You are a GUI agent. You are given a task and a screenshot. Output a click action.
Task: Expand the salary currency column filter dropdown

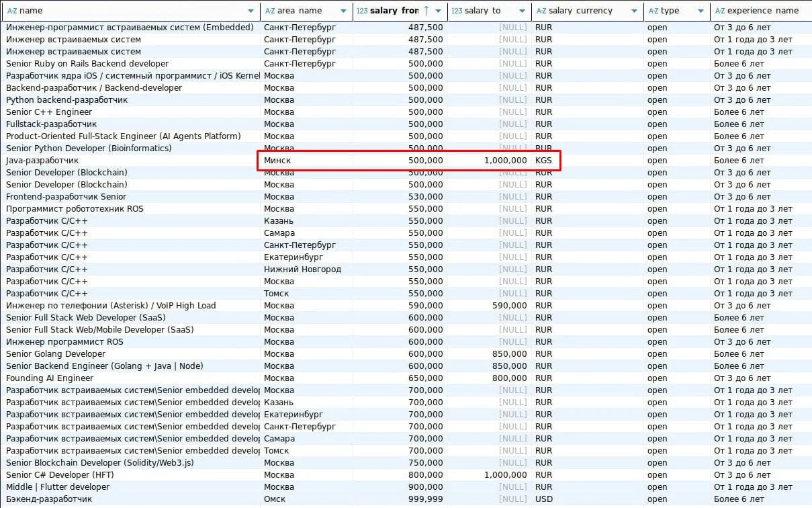pyautogui.click(x=634, y=11)
